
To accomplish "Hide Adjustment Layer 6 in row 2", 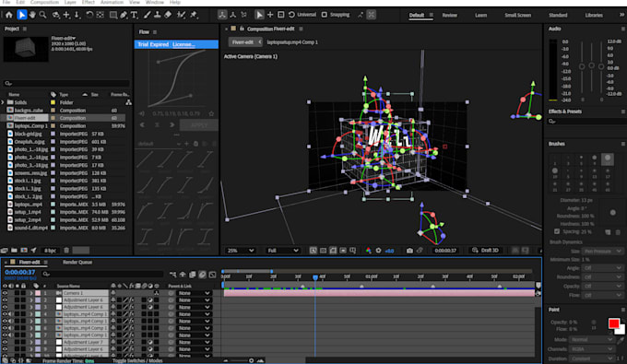I will pos(5,300).
